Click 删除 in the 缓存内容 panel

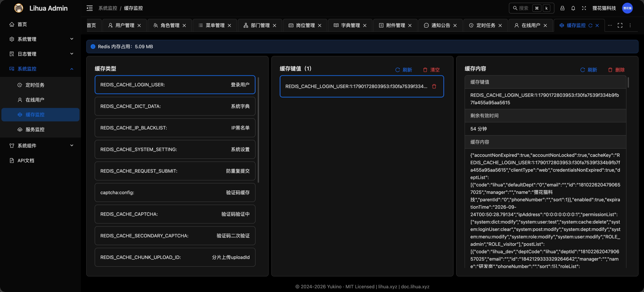[616, 70]
